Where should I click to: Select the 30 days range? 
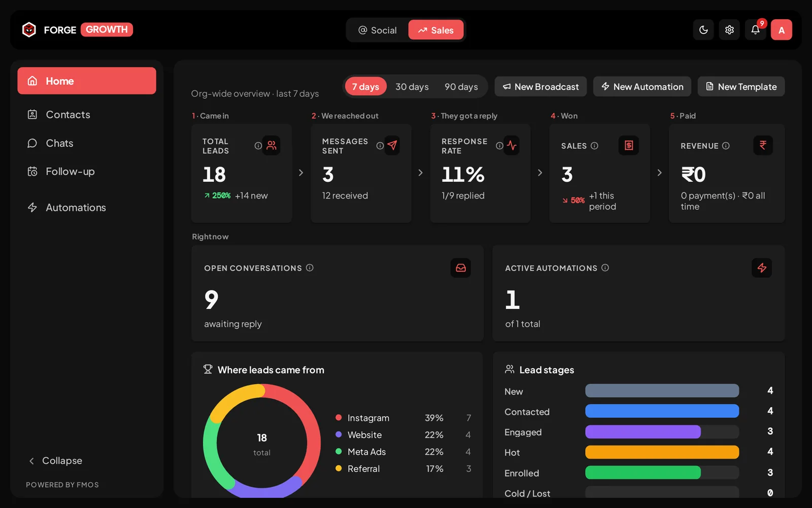[412, 86]
